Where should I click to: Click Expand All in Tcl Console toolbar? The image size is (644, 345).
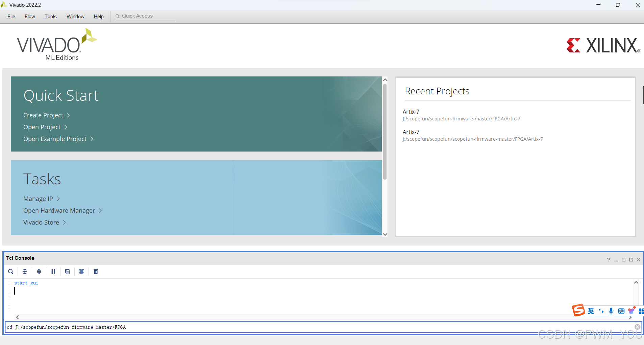click(x=39, y=271)
